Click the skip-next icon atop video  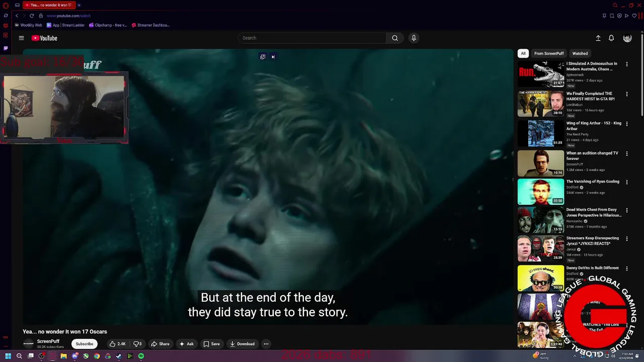click(273, 57)
